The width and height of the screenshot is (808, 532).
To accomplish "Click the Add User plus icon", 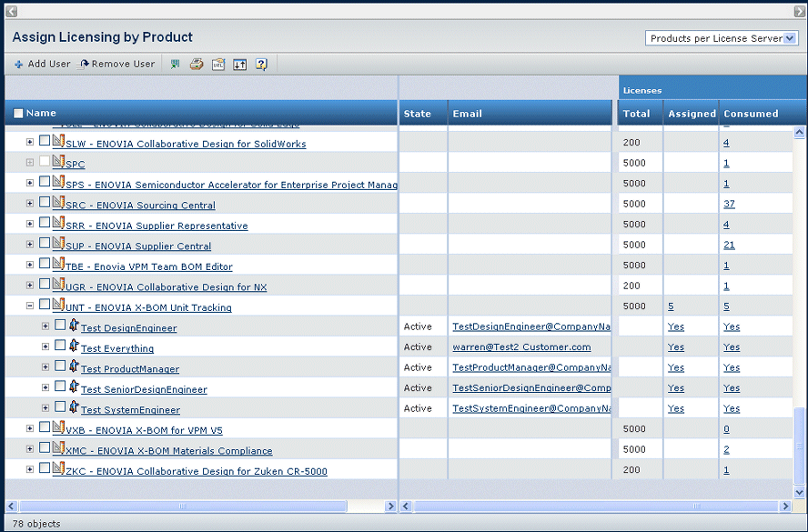I will click(18, 65).
